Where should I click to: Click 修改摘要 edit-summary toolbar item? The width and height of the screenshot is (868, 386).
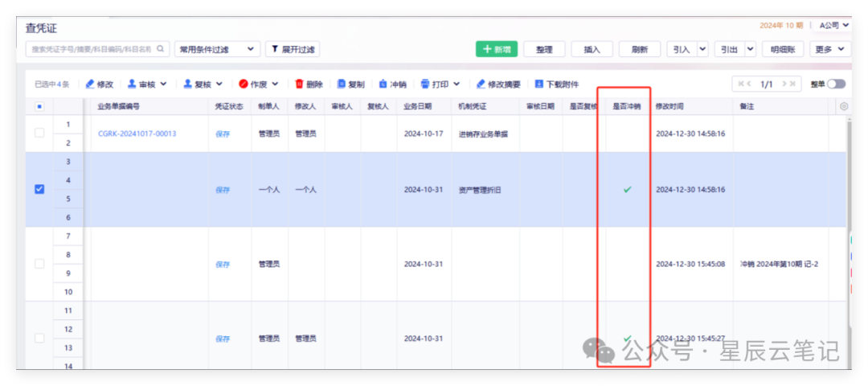tap(498, 84)
